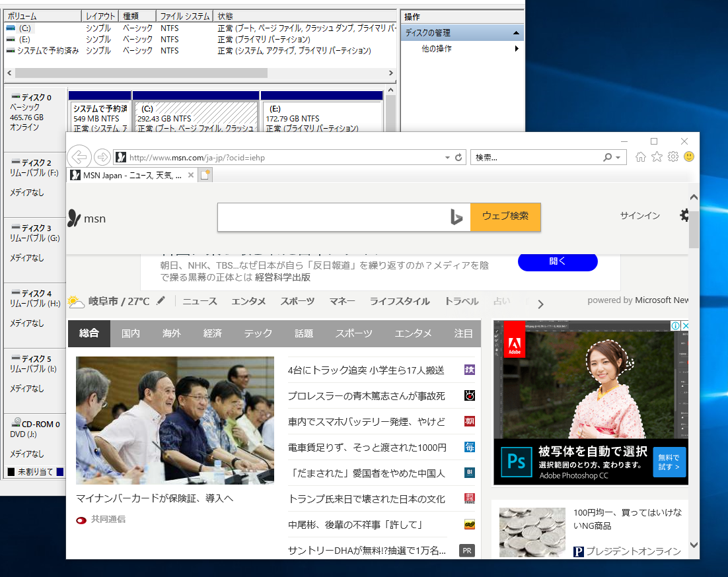Open MSN page settings gear
The height and width of the screenshot is (577, 728).
point(684,215)
